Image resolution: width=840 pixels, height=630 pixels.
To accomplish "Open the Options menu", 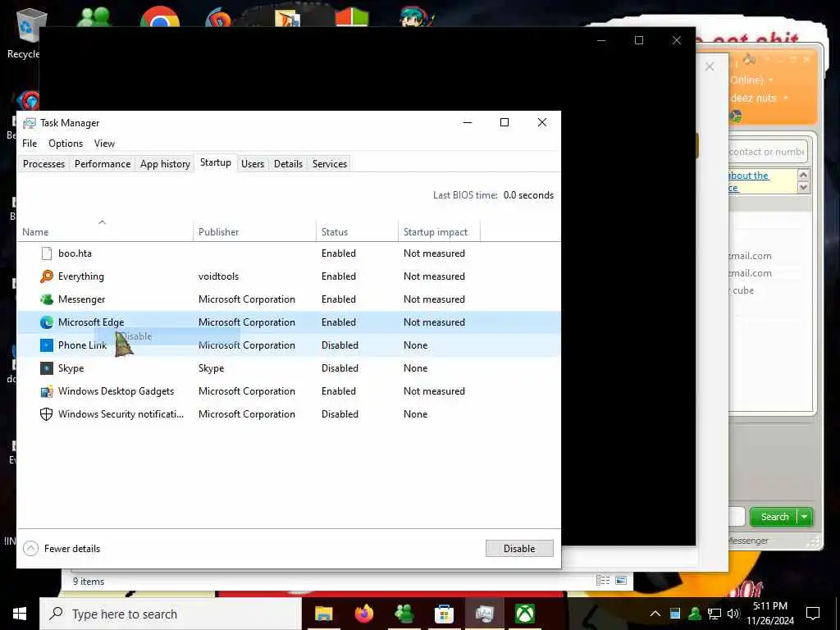I will coord(66,144).
